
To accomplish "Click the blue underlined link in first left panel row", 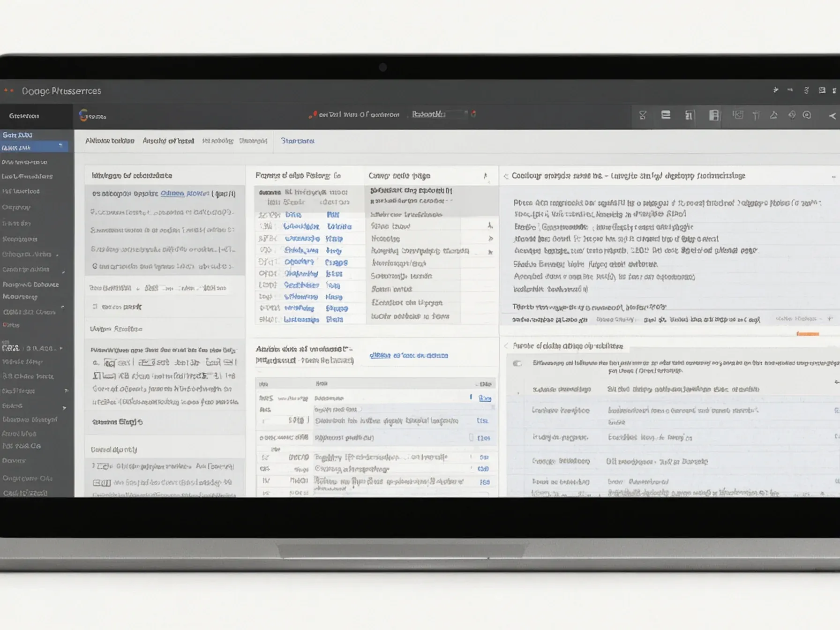I will click(x=185, y=193).
